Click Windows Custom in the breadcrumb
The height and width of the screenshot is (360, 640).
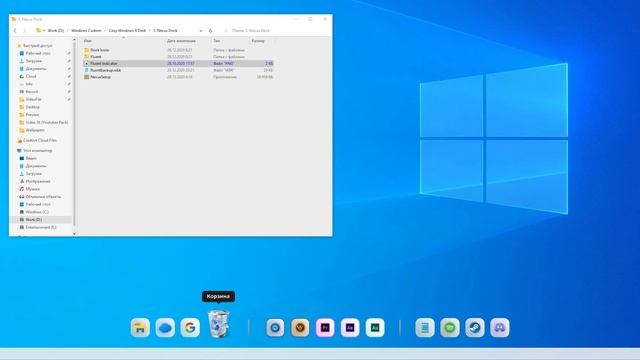(86, 31)
